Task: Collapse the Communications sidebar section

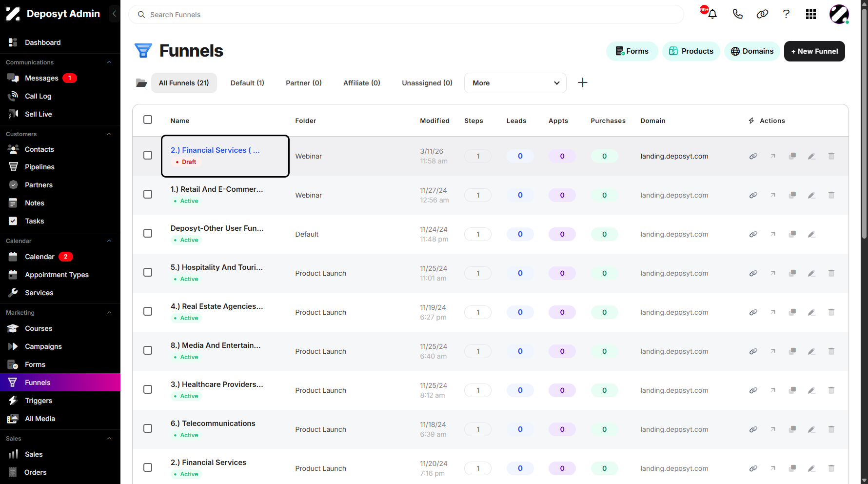Action: point(109,62)
